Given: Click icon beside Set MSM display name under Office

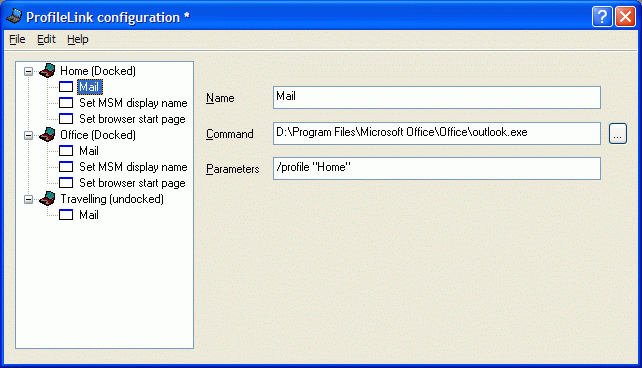Looking at the screenshot, I should [x=66, y=167].
